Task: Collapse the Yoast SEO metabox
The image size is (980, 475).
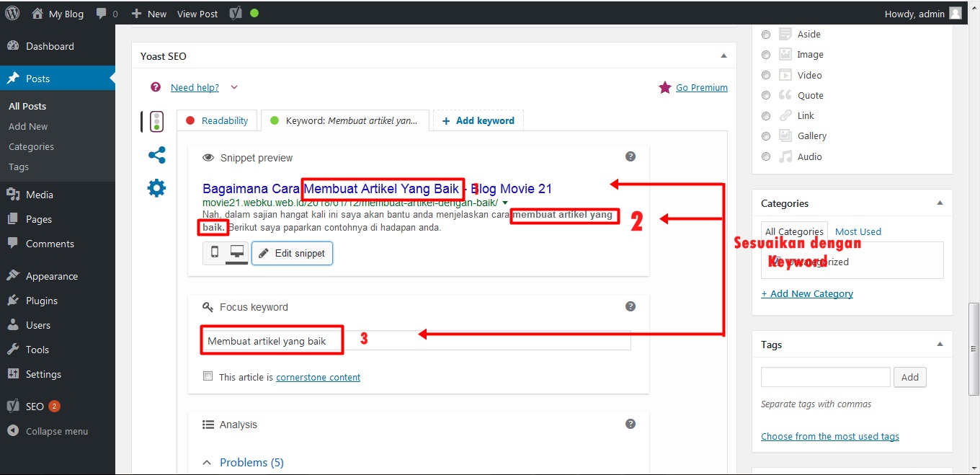Action: pyautogui.click(x=723, y=56)
